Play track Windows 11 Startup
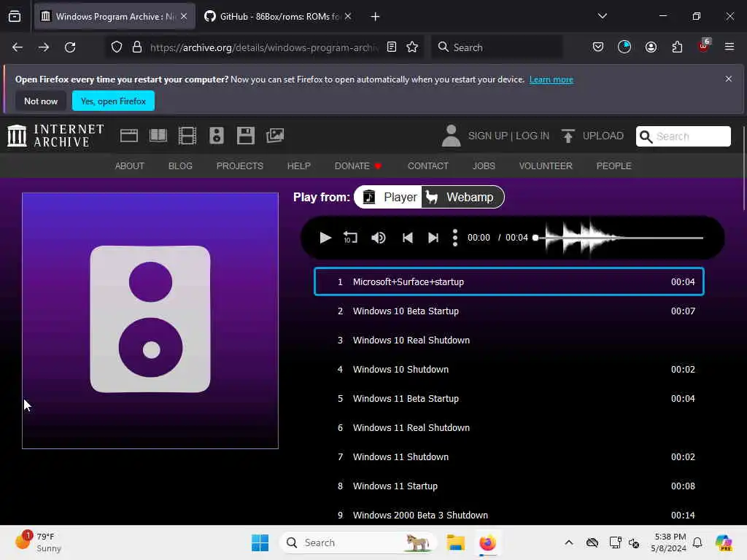This screenshot has height=560, width=747. pyautogui.click(x=508, y=486)
